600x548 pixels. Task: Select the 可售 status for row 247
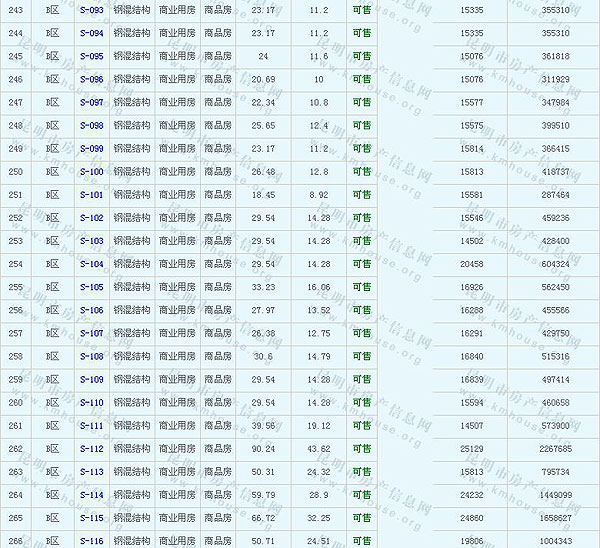point(361,103)
